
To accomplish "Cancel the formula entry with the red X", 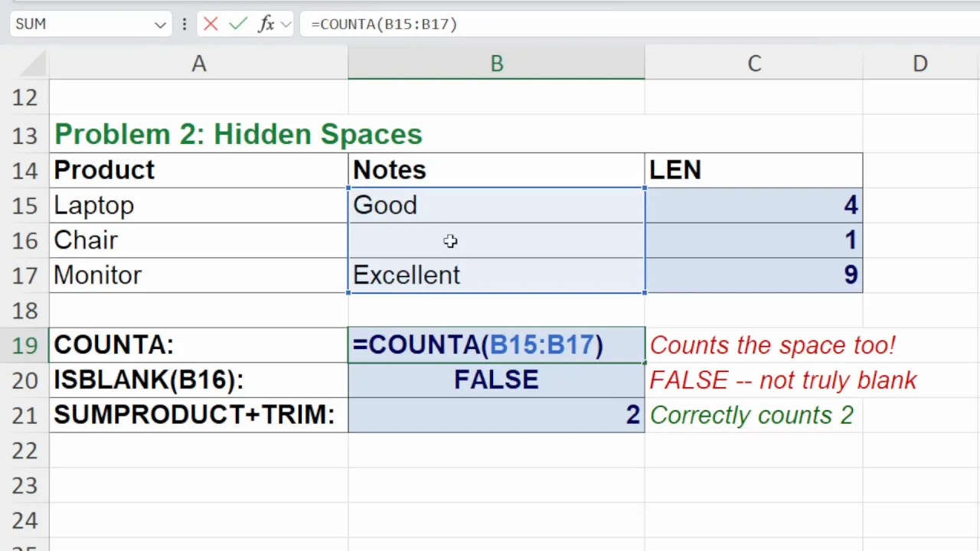I will tap(211, 24).
